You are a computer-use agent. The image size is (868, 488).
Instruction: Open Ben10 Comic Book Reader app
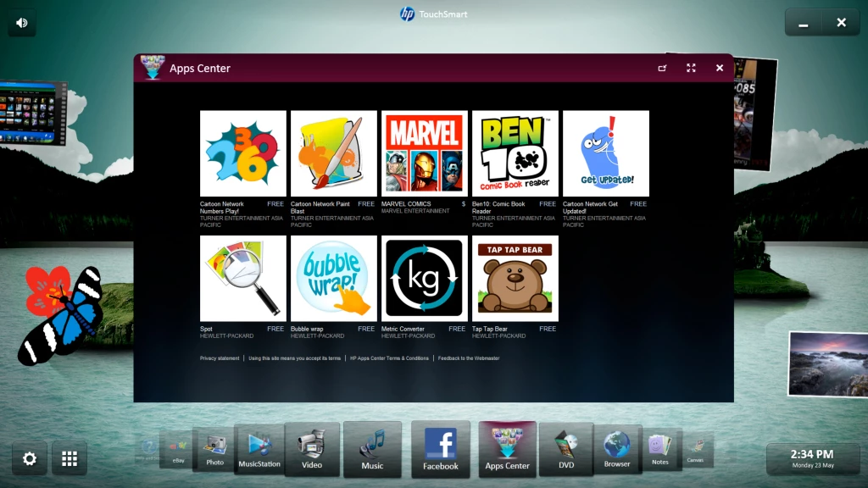pos(515,153)
